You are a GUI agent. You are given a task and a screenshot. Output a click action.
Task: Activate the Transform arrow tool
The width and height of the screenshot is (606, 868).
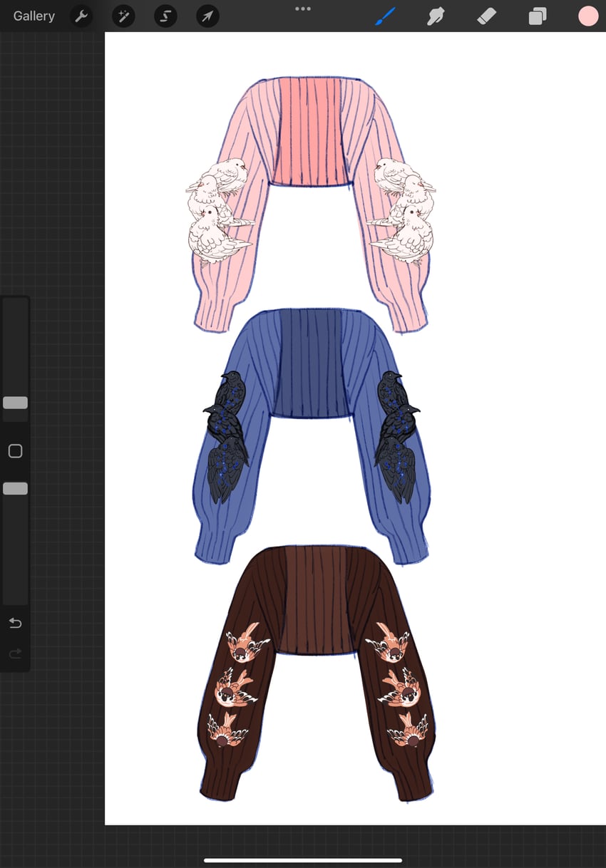click(207, 16)
